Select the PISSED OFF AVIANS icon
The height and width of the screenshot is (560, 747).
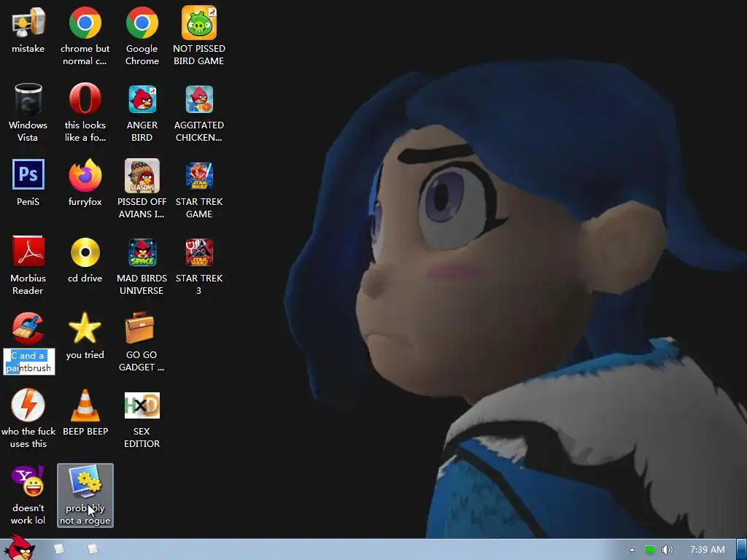click(x=142, y=176)
